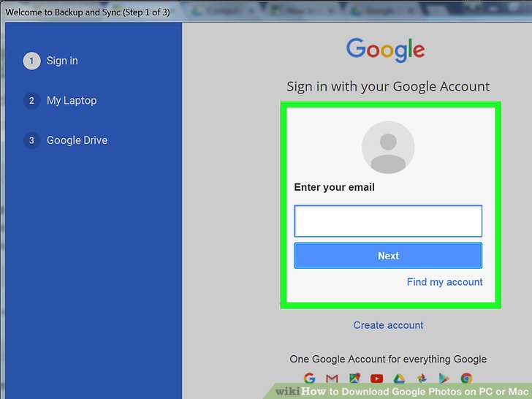Click 'Sign in with your Google Account' heading
This screenshot has width=532, height=399.
pos(388,86)
